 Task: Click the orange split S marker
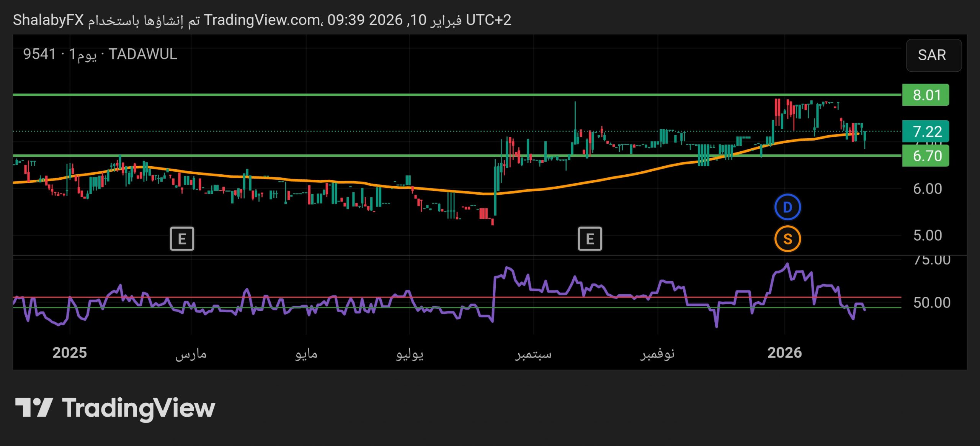pyautogui.click(x=787, y=239)
